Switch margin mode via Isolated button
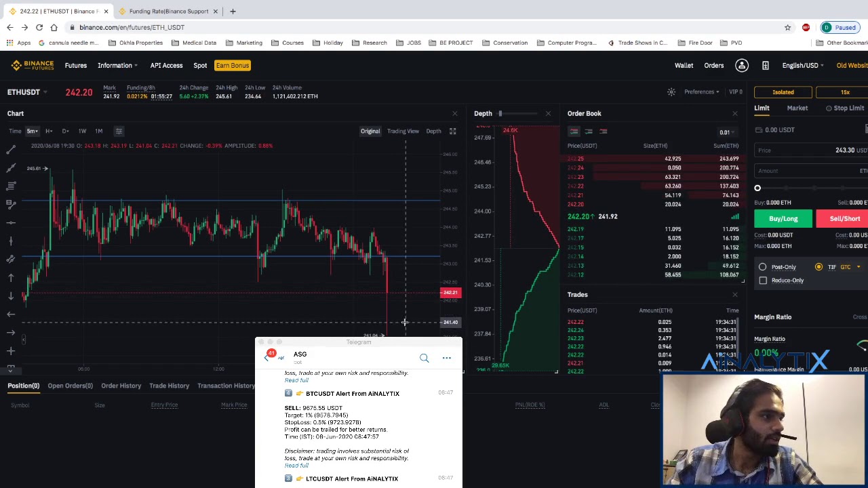Viewport: 868px width, 488px height. (x=783, y=92)
